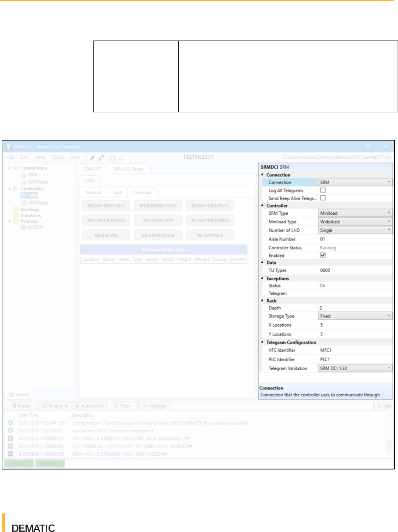This screenshot has width=398, height=532.
Task: Select SRMTester gear icon under Controllers
Action: point(24,203)
